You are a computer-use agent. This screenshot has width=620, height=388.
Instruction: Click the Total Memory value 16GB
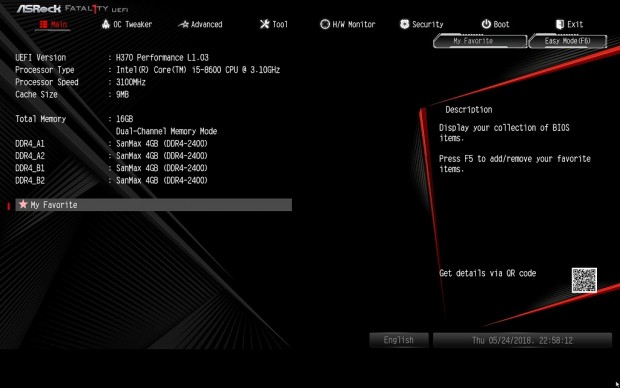(x=124, y=119)
